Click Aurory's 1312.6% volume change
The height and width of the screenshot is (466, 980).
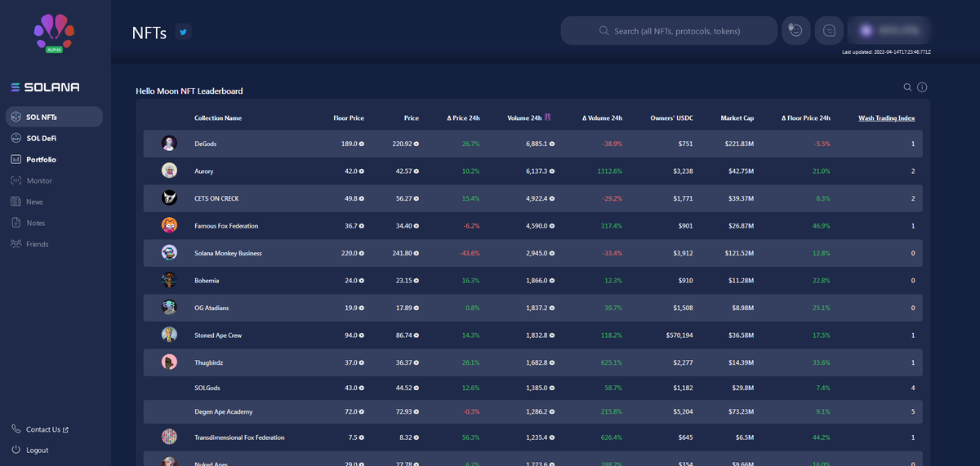pos(609,171)
